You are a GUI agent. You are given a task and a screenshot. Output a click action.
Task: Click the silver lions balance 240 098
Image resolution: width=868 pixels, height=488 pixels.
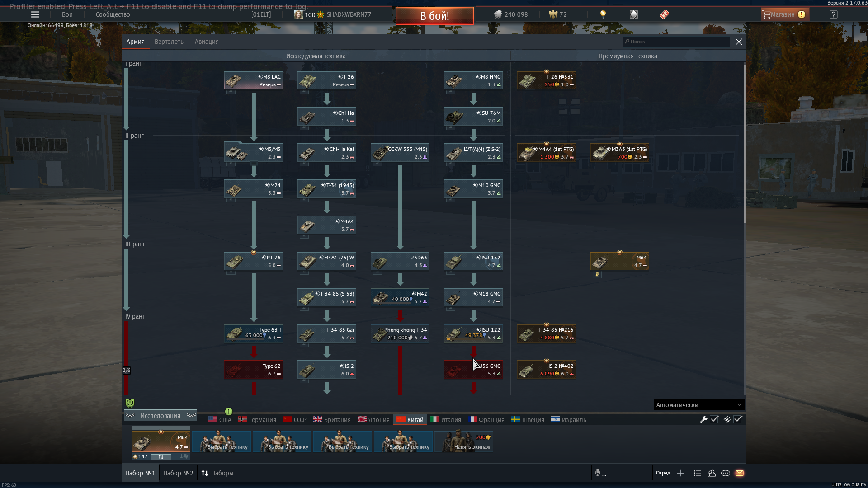[511, 14]
